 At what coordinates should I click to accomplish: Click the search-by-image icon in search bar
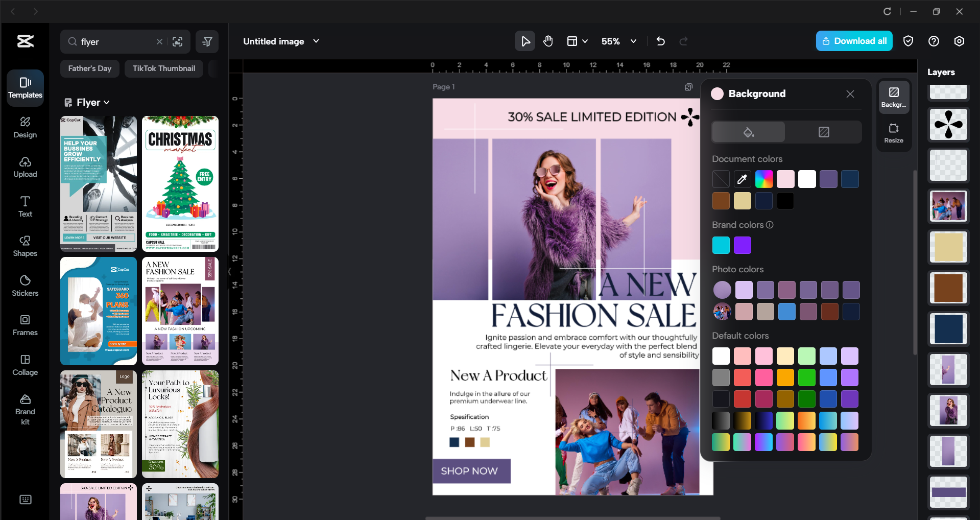coord(178,41)
